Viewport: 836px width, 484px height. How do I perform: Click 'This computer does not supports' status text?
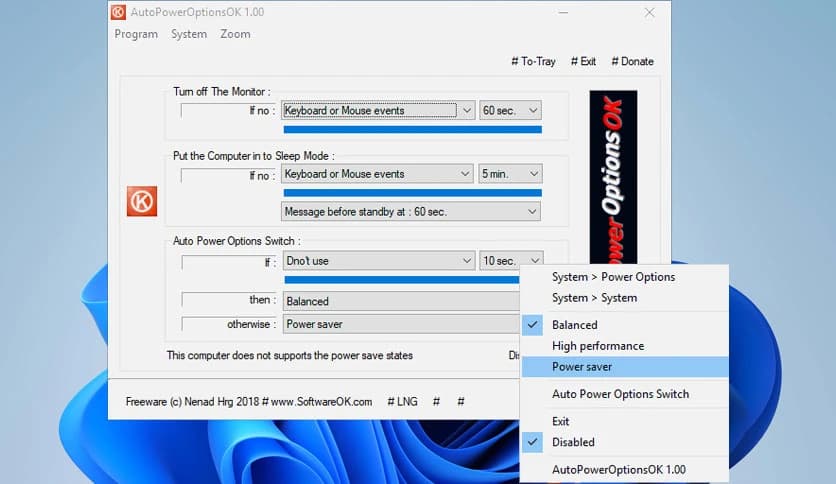(290, 356)
